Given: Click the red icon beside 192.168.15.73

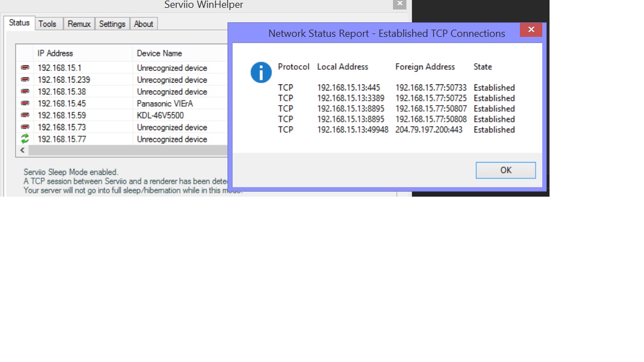Looking at the screenshot, I should 25,127.
